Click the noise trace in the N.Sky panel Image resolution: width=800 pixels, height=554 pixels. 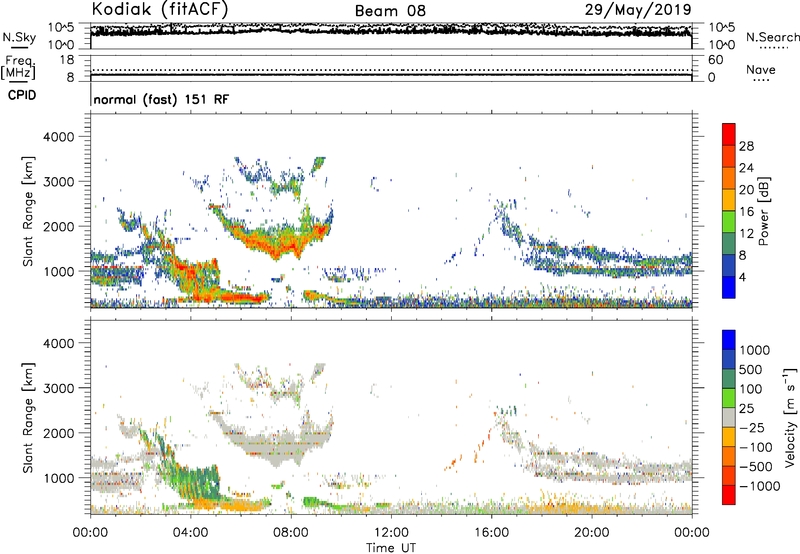coord(391,31)
